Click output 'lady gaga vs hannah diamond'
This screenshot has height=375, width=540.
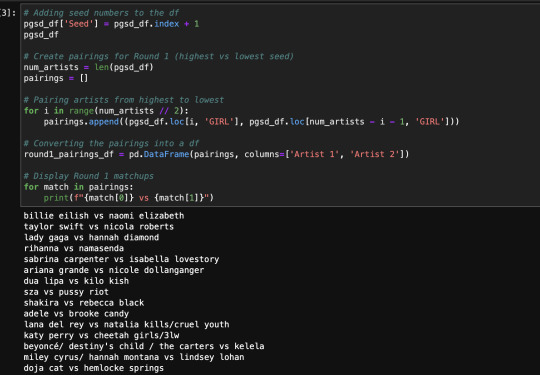tap(91, 238)
